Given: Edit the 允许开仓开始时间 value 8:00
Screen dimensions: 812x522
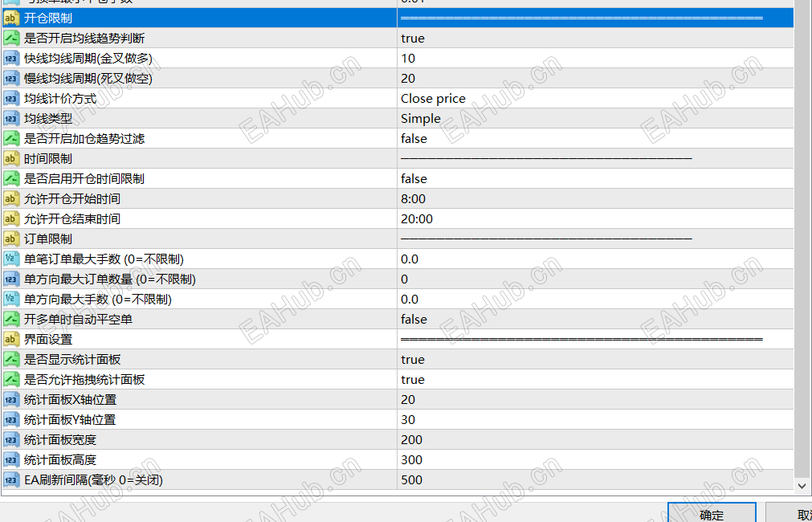Looking at the screenshot, I should 595,199.
